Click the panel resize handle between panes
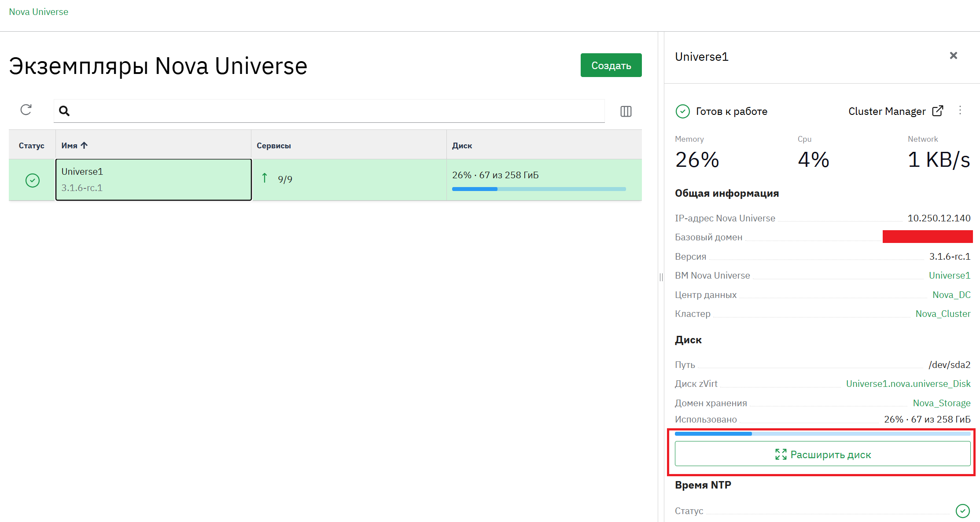The height and width of the screenshot is (522, 980). pyautogui.click(x=661, y=277)
